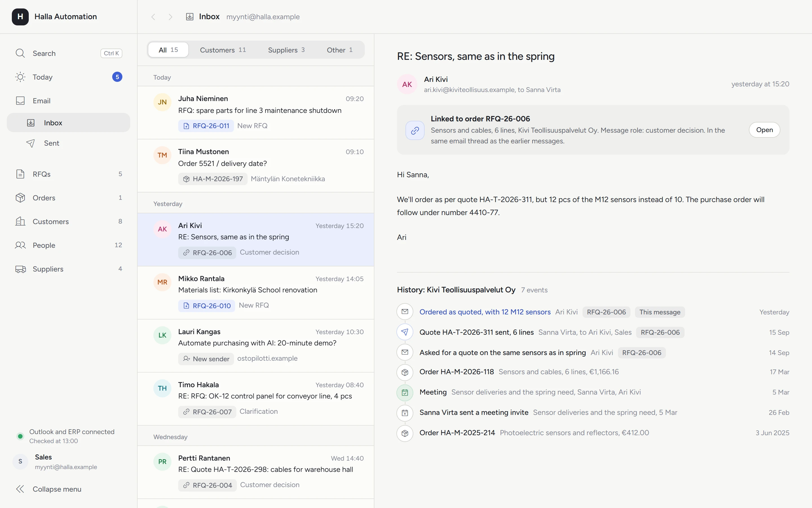Click the box icon beside Order HA-M-2026-118
This screenshot has height=508, width=812.
click(405, 372)
